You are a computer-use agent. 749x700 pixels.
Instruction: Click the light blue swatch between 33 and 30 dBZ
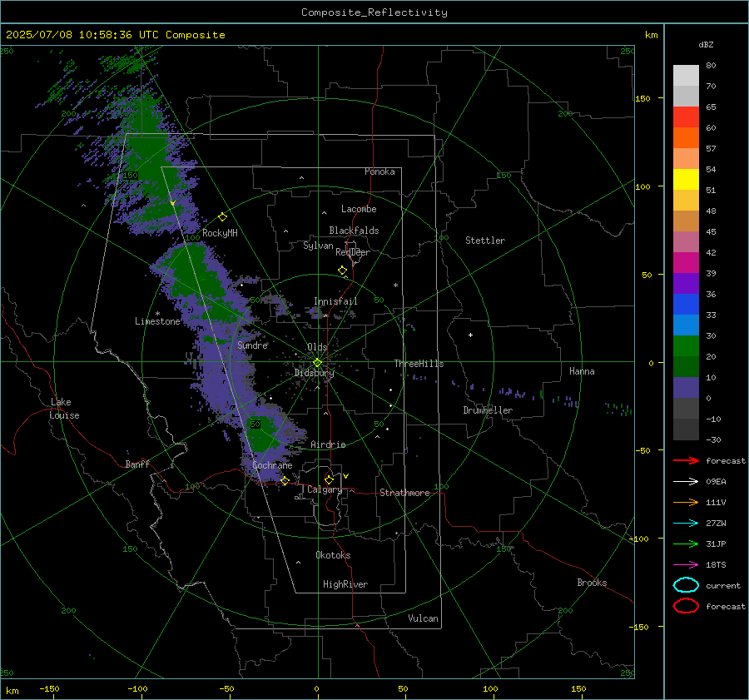686,325
